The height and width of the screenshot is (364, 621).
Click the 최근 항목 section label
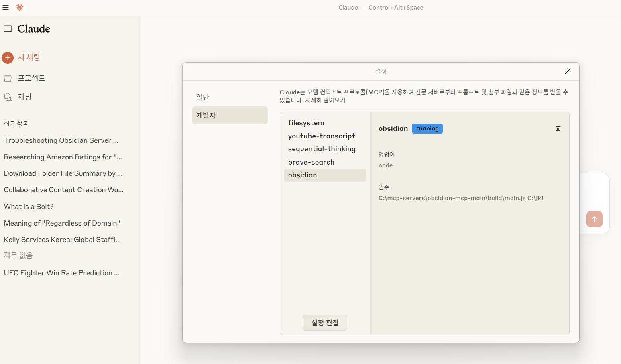[16, 124]
